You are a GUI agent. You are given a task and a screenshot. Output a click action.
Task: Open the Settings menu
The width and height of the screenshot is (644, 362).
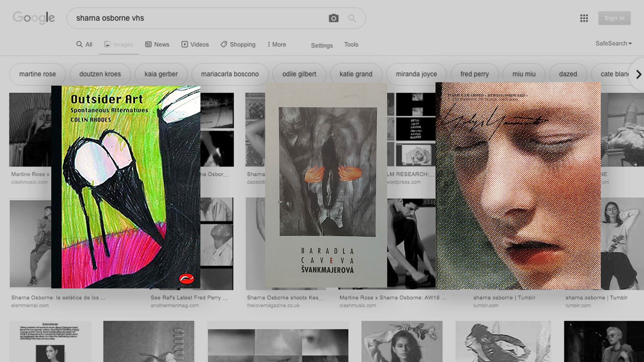coord(322,45)
